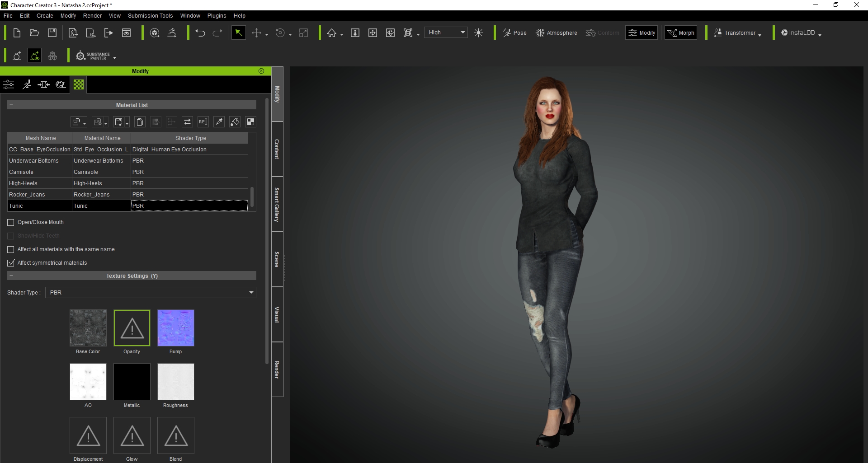Image resolution: width=868 pixels, height=463 pixels.
Task: Open the Submission Tools menu
Action: (x=150, y=15)
